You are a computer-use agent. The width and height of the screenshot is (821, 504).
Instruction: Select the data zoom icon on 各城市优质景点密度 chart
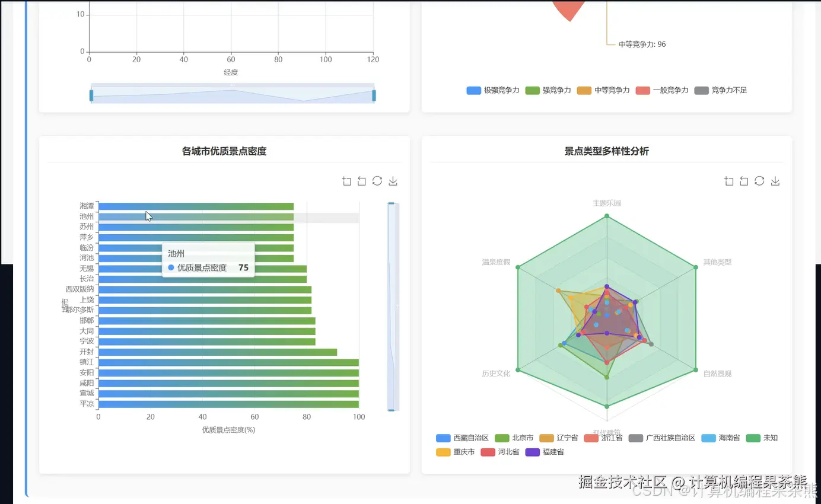pos(346,181)
